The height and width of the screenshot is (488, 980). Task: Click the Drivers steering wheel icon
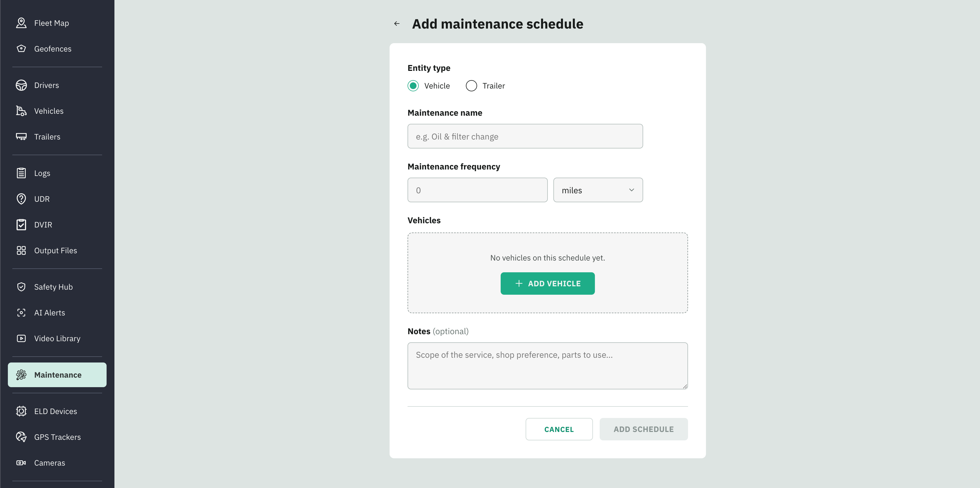click(x=21, y=85)
